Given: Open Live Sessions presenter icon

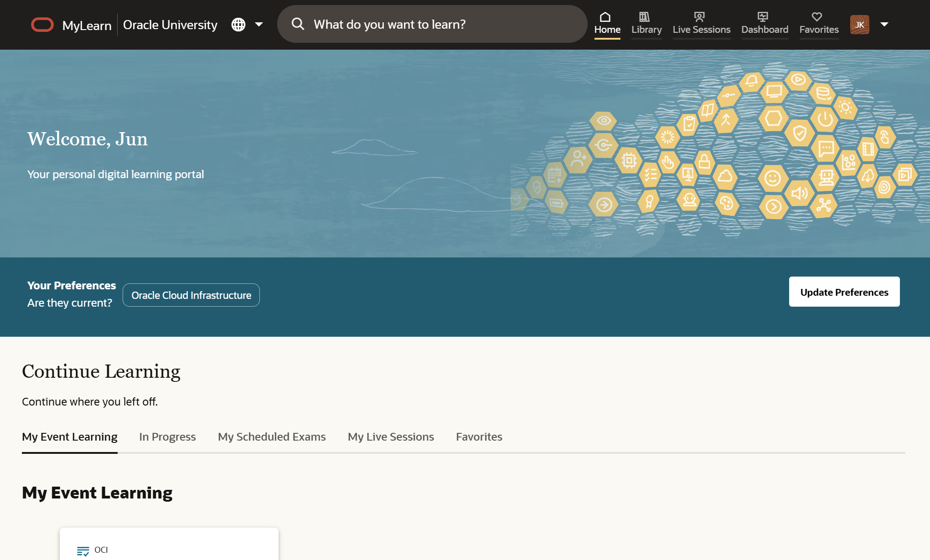Looking at the screenshot, I should [x=699, y=17].
